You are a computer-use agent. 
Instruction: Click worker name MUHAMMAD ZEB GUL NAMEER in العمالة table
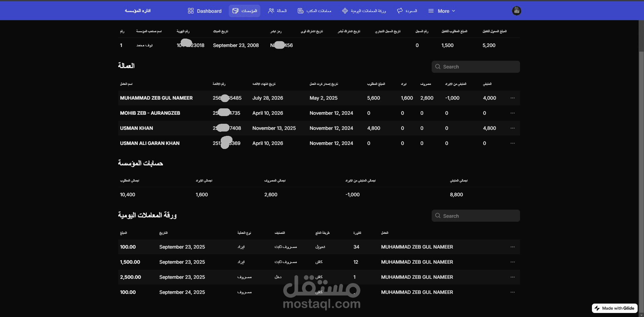click(x=156, y=98)
